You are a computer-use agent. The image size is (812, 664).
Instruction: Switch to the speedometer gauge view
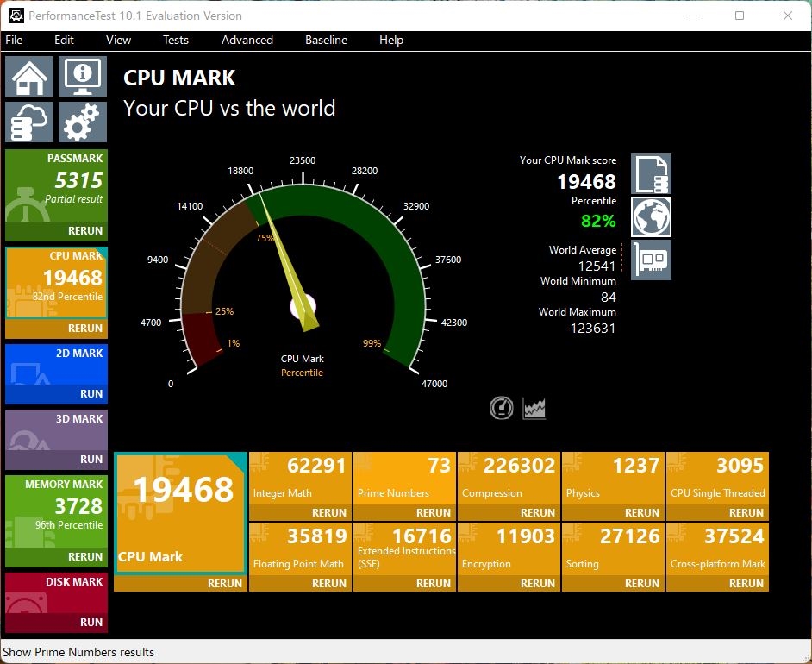point(502,408)
